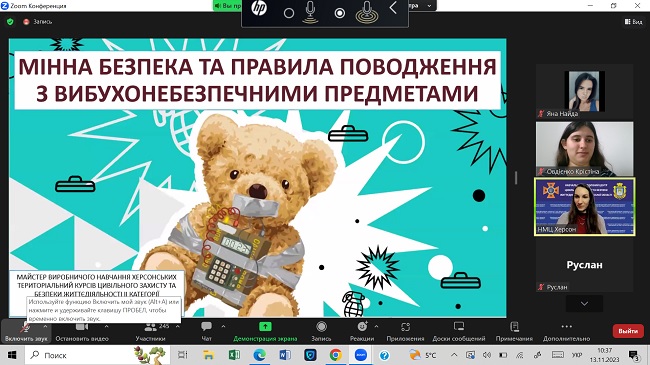Open clock showing 10:37 13.11.2023
Screen dimensions: 650x365
click(605, 355)
